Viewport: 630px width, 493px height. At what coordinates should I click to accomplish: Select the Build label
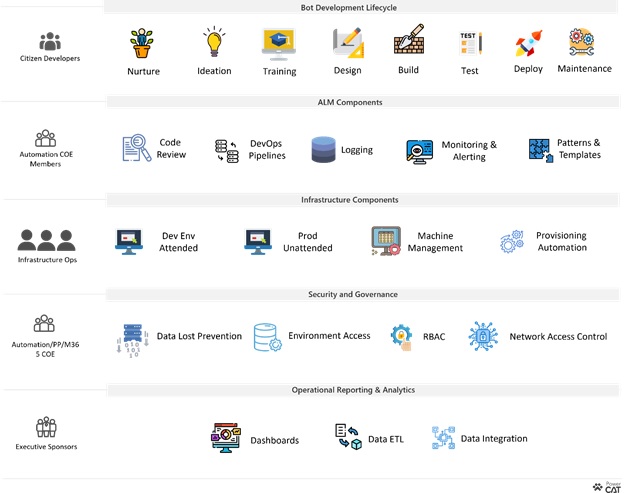(x=408, y=70)
